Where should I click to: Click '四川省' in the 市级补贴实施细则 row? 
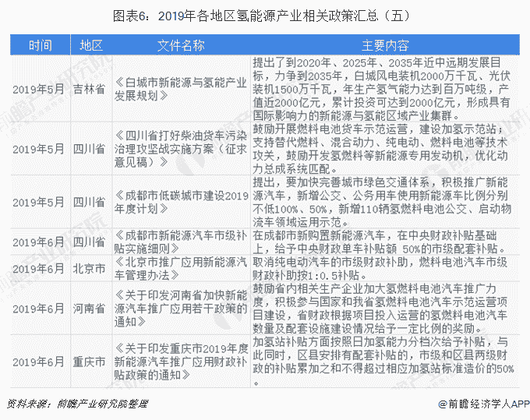pos(89,242)
